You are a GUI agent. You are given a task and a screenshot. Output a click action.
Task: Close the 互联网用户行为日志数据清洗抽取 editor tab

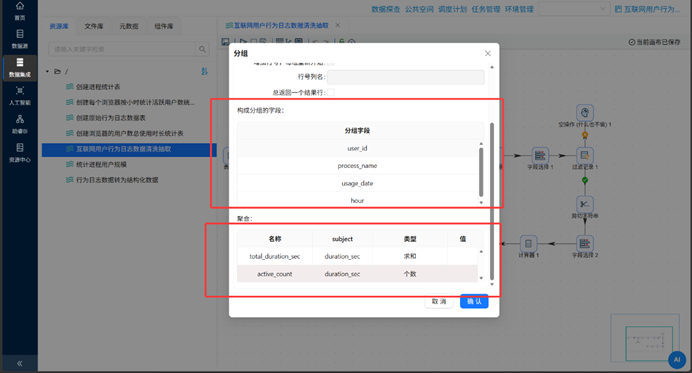pos(338,25)
